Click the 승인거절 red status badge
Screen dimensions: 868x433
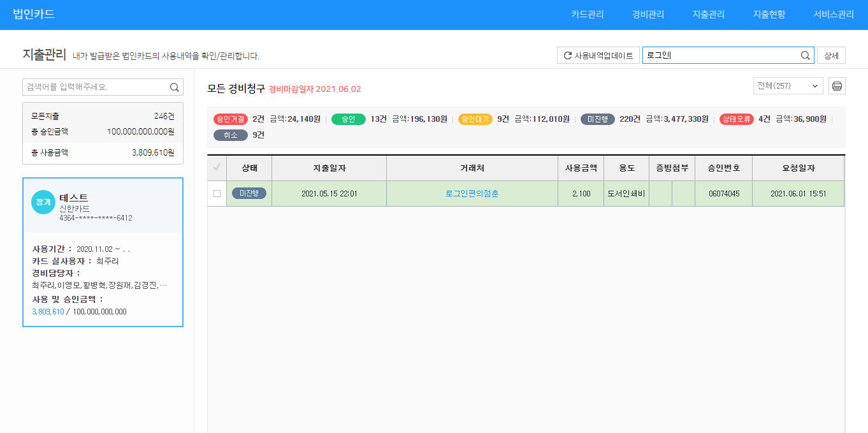click(x=231, y=119)
